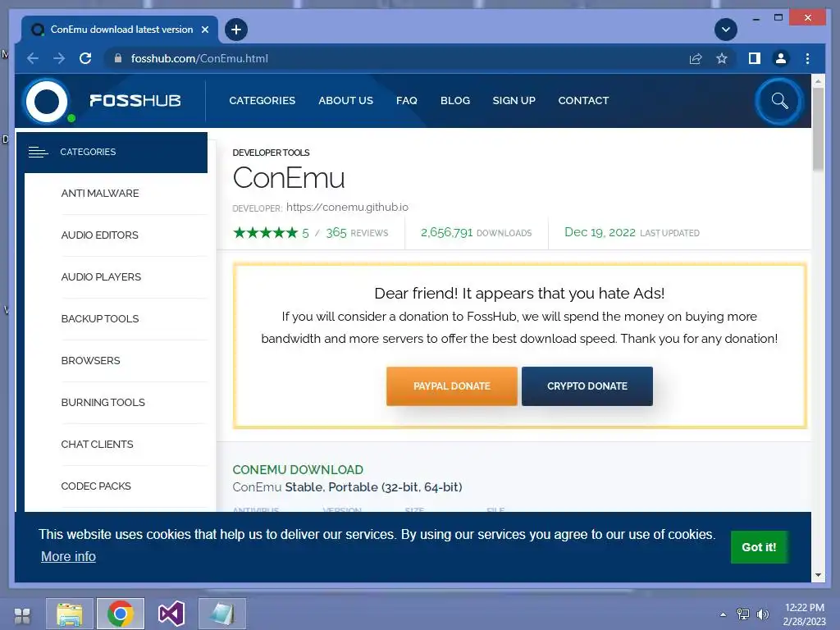Click the Dec 19, 2022 last updated date
Viewport: 840px width, 630px height.
[x=600, y=232]
